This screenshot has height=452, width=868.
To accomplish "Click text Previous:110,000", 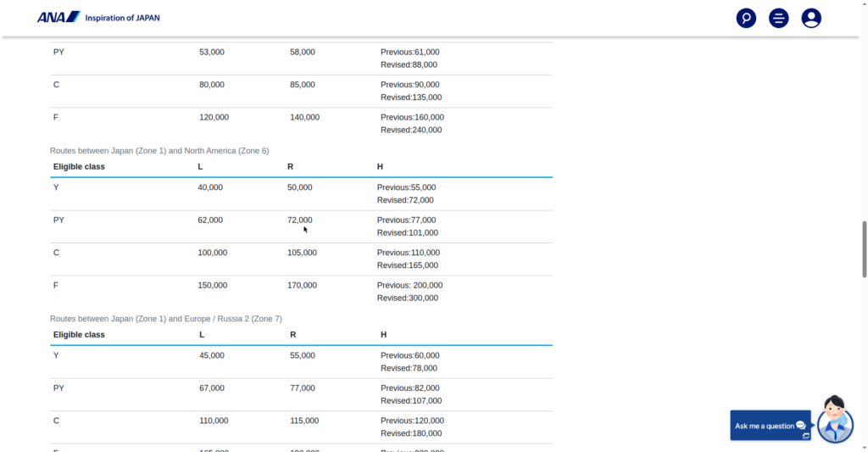I will pos(409,253).
